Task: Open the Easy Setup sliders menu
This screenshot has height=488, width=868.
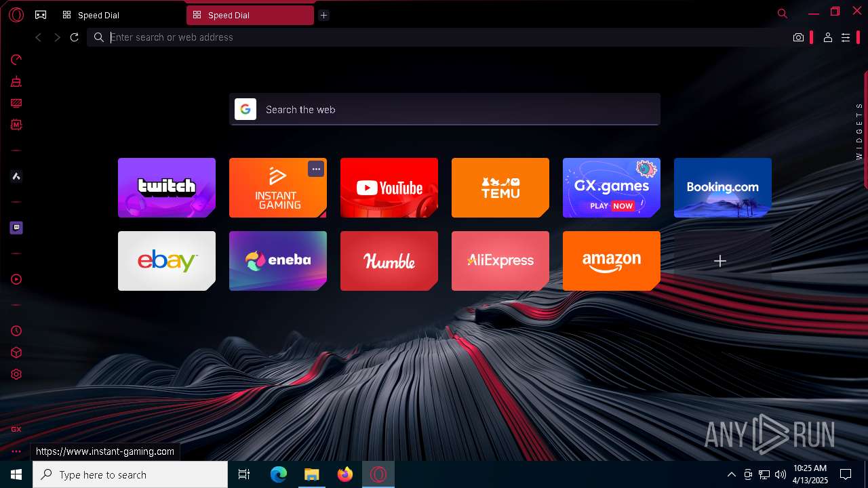Action: [846, 37]
